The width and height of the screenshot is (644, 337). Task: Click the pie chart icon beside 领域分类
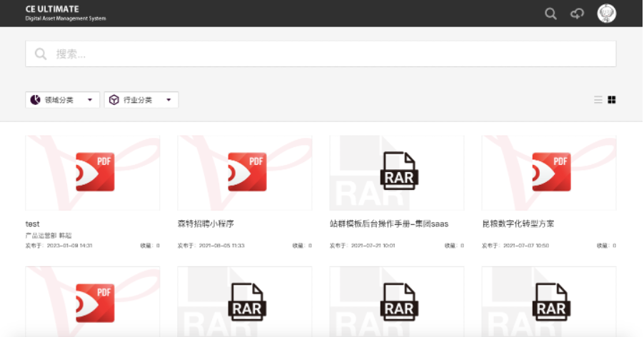(35, 100)
